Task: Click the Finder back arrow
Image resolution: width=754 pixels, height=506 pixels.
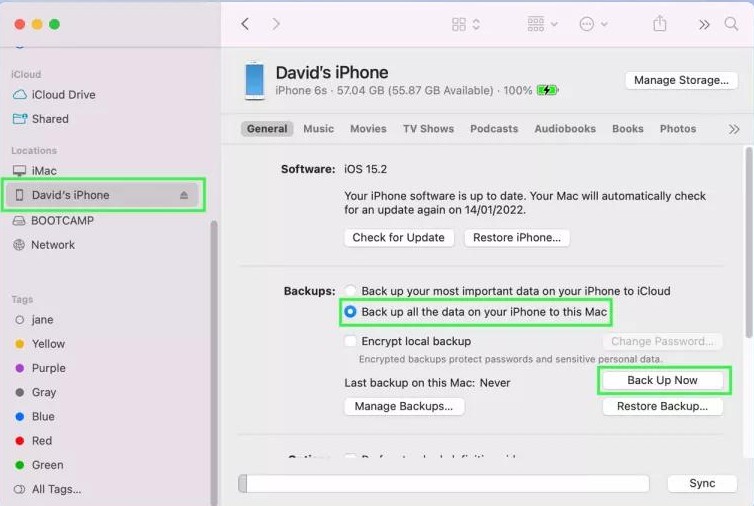Action: 245,24
